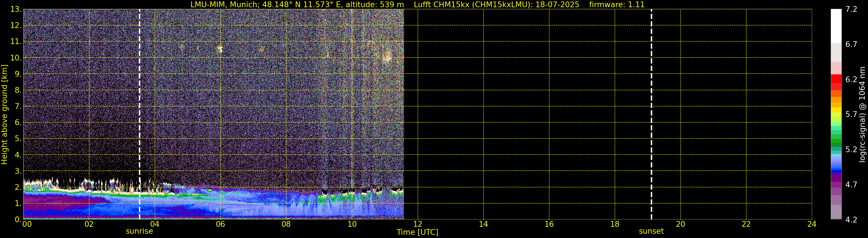Click the time axis tick label '20'
Image resolution: width=868 pixels, height=238 pixels.
(680, 224)
